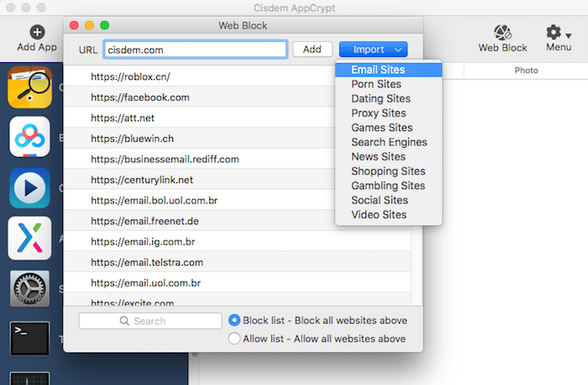Click the URL input field

point(196,50)
